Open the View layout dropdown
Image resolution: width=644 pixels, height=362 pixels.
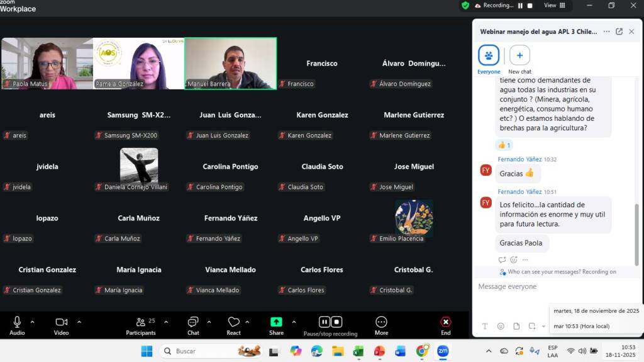(x=554, y=6)
